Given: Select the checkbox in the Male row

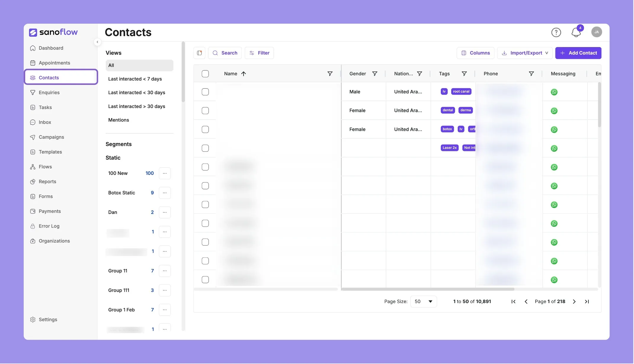Looking at the screenshot, I should [205, 92].
